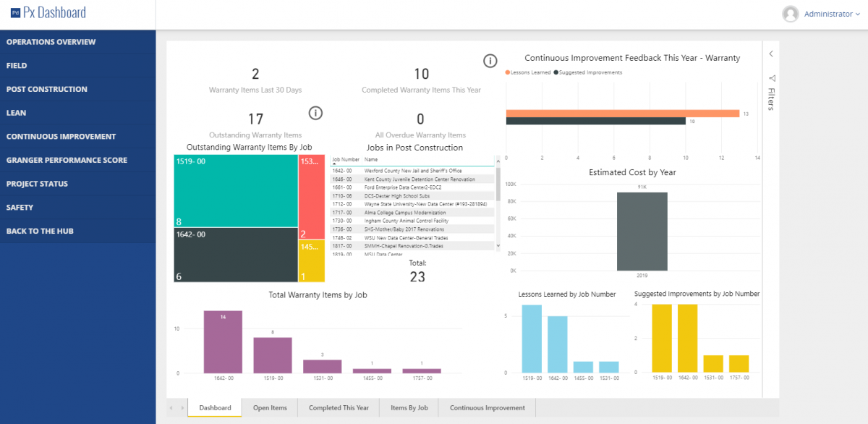Click the Filters funnel icon
868x424 pixels.
(772, 78)
